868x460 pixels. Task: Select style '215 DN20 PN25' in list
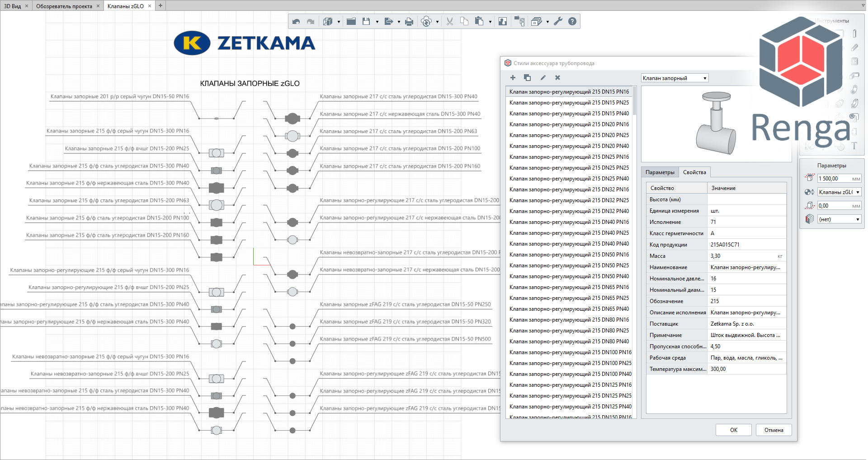click(569, 135)
